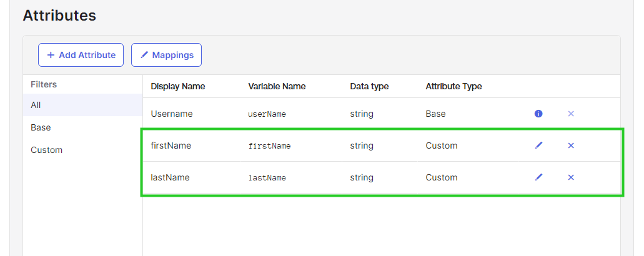Remove the firstName attribute via X icon

[570, 145]
